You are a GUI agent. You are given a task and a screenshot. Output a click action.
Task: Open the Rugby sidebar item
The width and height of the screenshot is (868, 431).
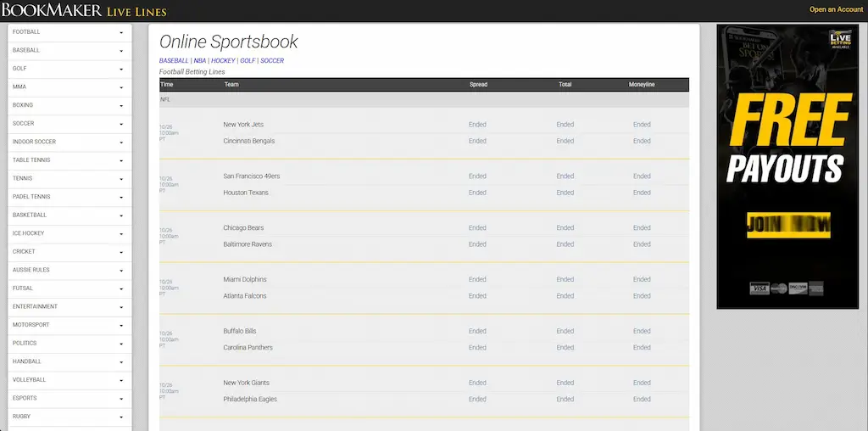click(70, 416)
